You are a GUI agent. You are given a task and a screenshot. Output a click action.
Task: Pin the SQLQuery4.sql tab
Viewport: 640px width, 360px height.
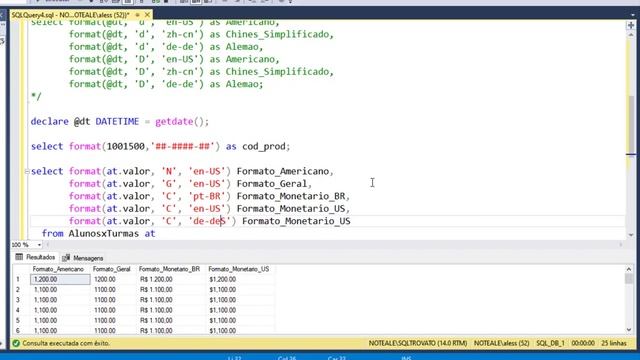[138, 15]
